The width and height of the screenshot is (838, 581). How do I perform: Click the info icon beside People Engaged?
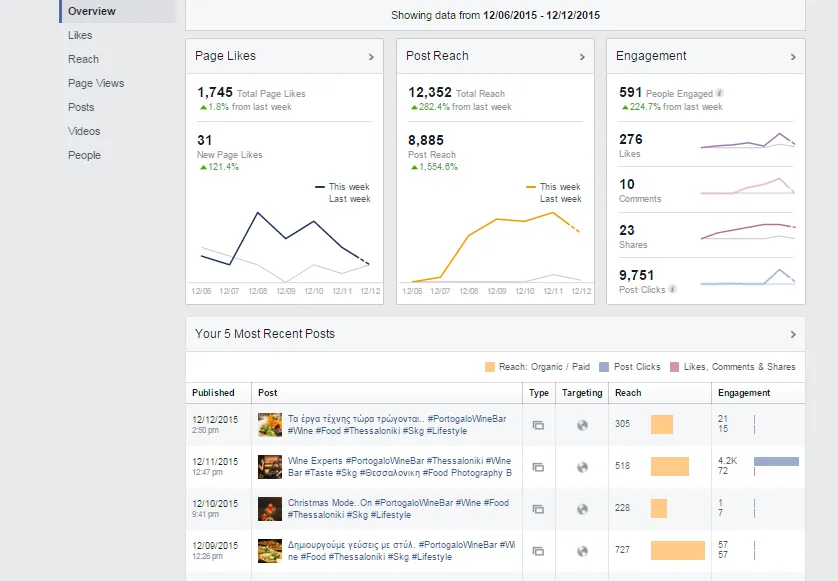point(720,93)
